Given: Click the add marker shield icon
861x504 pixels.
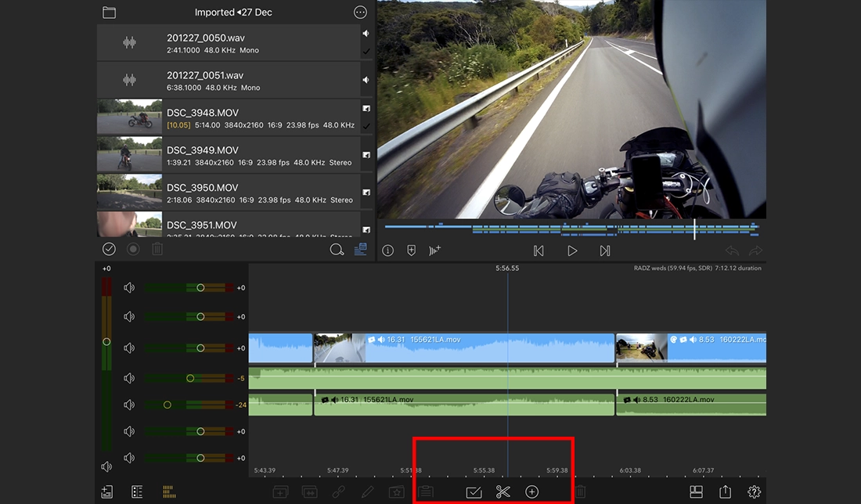Looking at the screenshot, I should [411, 250].
